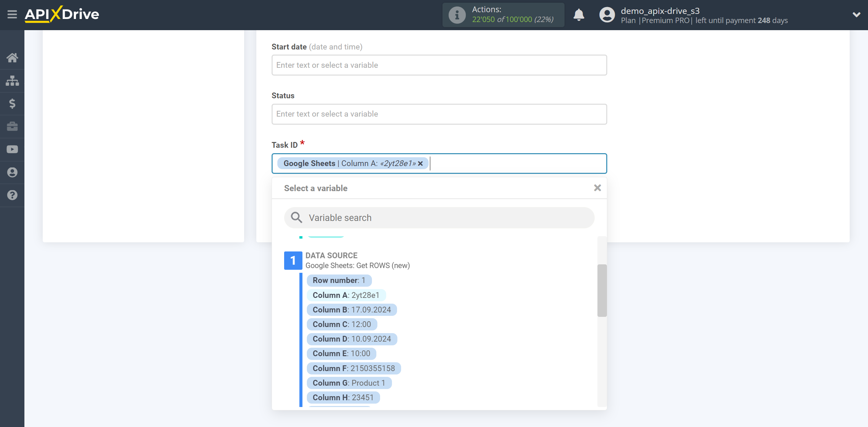Click the variable search magnifier icon

(296, 218)
